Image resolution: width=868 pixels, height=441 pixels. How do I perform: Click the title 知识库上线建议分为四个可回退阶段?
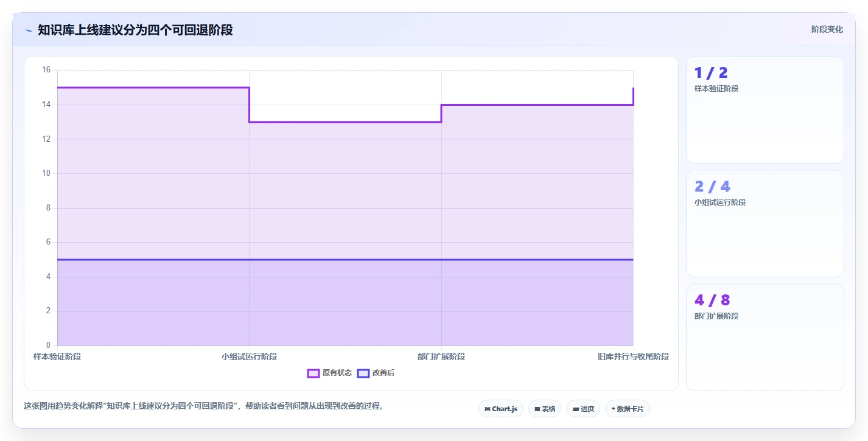tap(135, 30)
